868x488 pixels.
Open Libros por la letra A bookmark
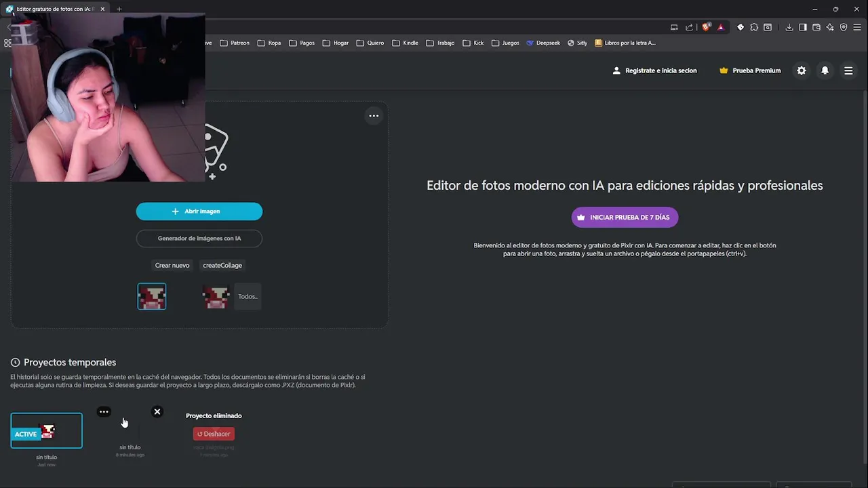click(625, 43)
